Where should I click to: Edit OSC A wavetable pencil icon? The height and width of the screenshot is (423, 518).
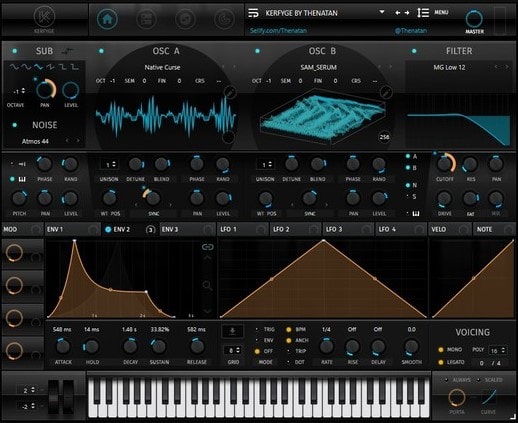(230, 92)
